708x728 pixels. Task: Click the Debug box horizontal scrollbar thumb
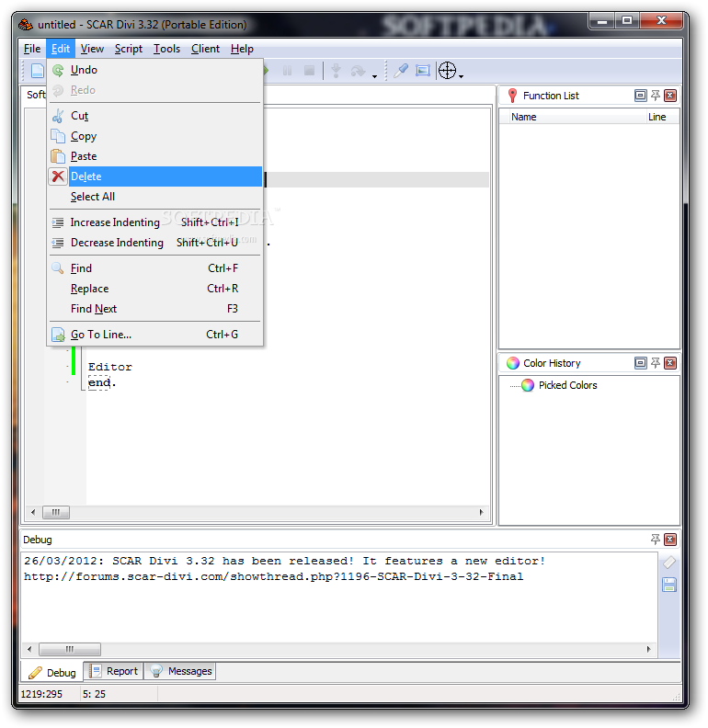[x=70, y=649]
